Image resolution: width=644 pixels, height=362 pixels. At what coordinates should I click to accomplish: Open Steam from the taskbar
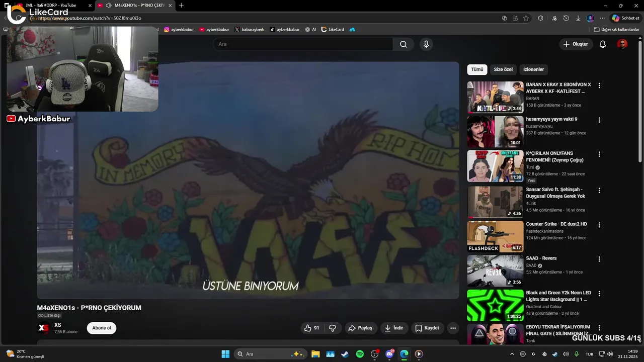pyautogui.click(x=345, y=354)
